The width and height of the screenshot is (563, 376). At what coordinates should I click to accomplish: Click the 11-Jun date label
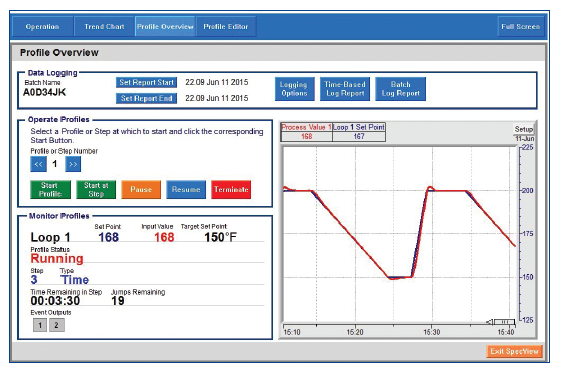(x=525, y=139)
